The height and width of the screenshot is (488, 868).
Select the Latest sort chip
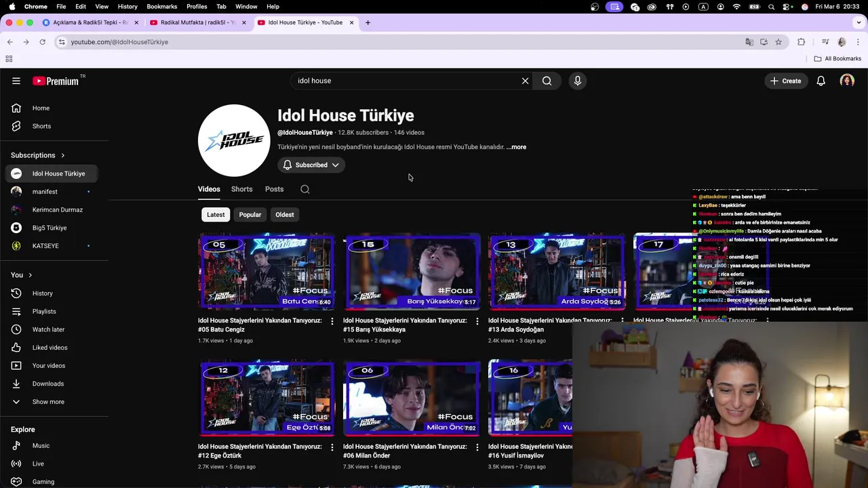pos(216,215)
